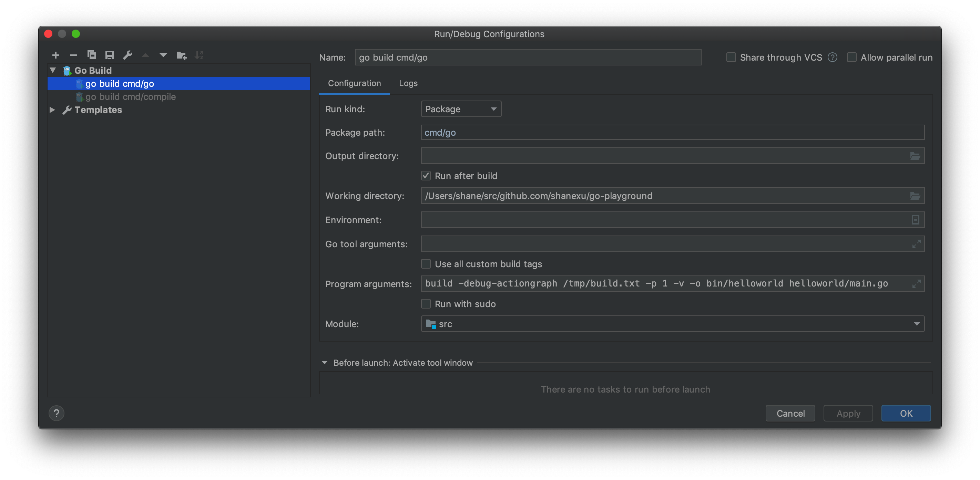The image size is (980, 480).
Task: Open the Environment variables editor icon
Action: click(x=915, y=220)
